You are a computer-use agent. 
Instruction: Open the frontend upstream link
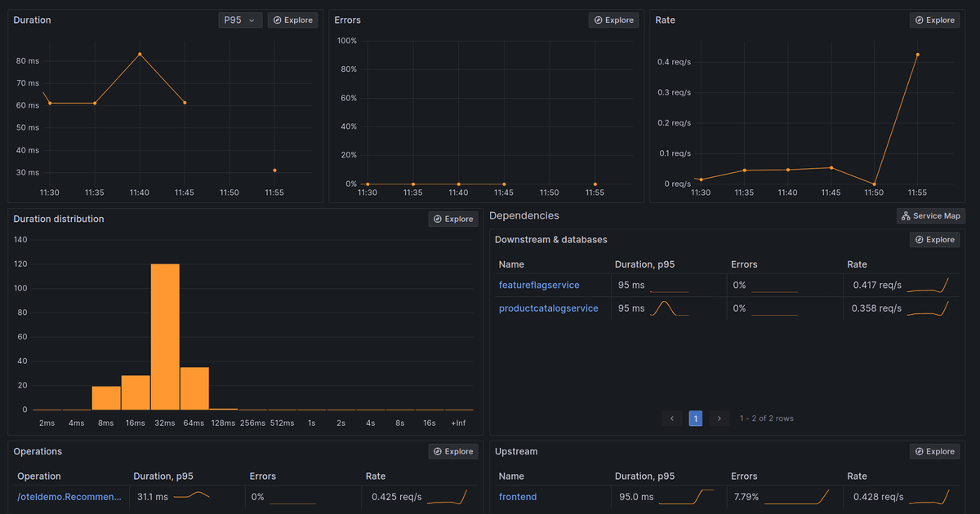[x=518, y=497]
